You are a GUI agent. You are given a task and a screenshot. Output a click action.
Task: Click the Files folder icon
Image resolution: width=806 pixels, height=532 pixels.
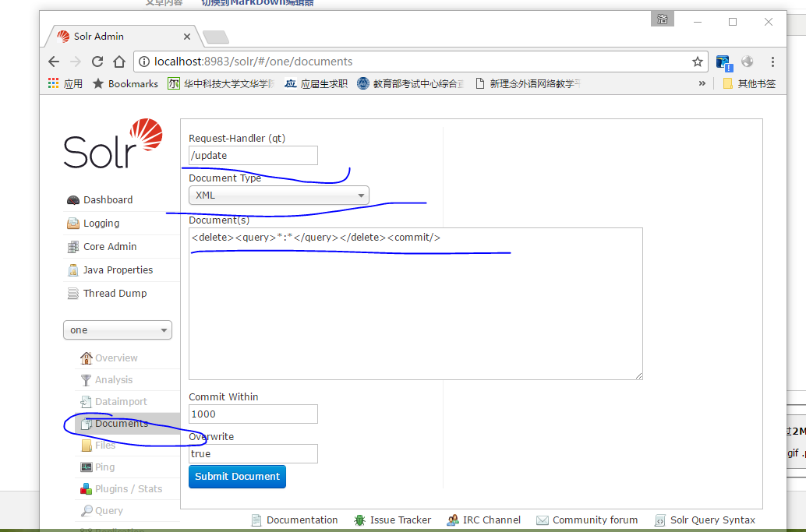point(87,446)
